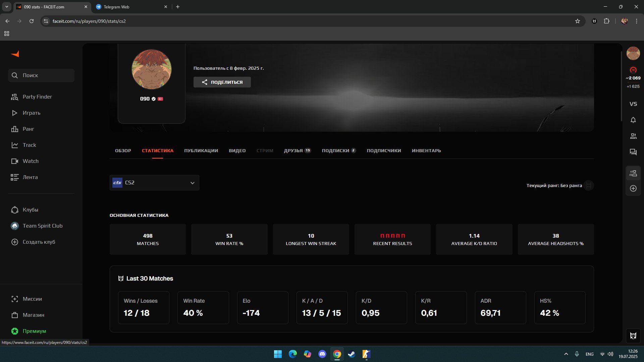The height and width of the screenshot is (362, 644).
Task: Switch to Telegram Web browser tab
Action: pos(131,7)
